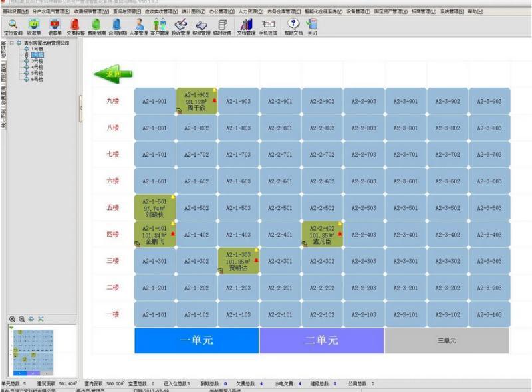Click the left panel splitter handle
The height and width of the screenshot is (392, 532).
[80, 108]
